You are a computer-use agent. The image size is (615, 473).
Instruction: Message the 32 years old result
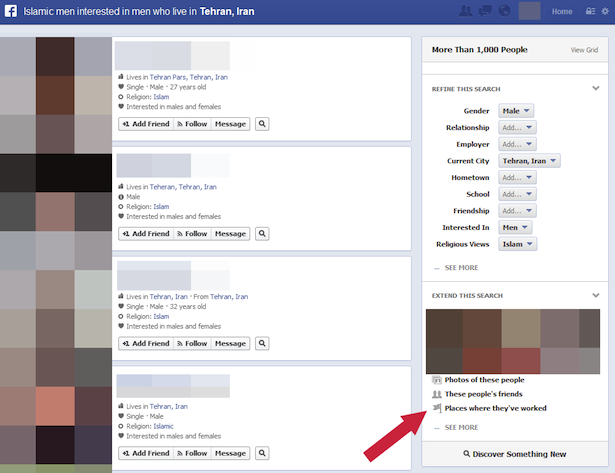230,344
